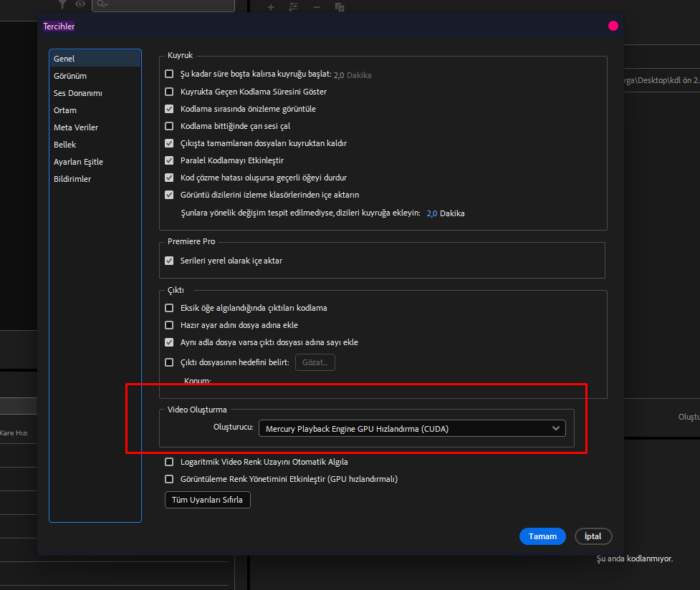Enable 'Görüntüleme Renk Yönetimini Etkinleştir' checkbox

(169, 479)
